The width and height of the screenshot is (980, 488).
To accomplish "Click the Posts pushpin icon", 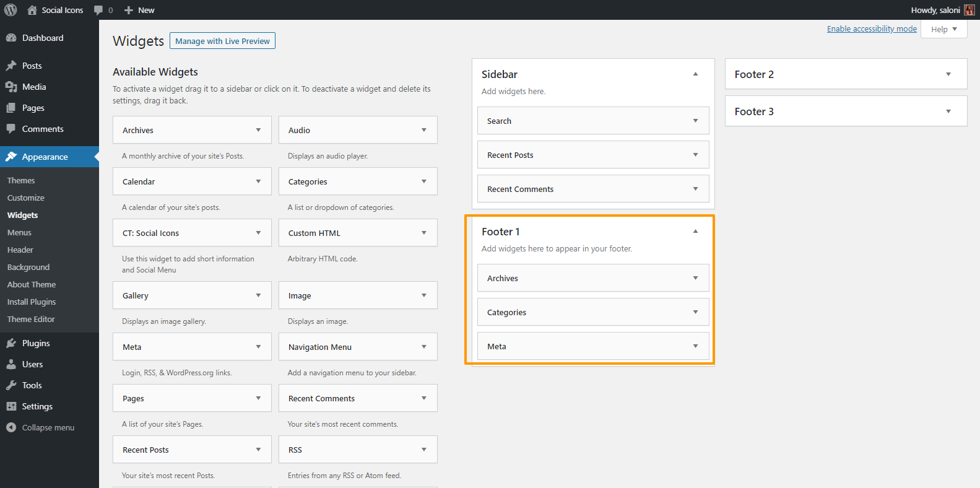I will [11, 66].
